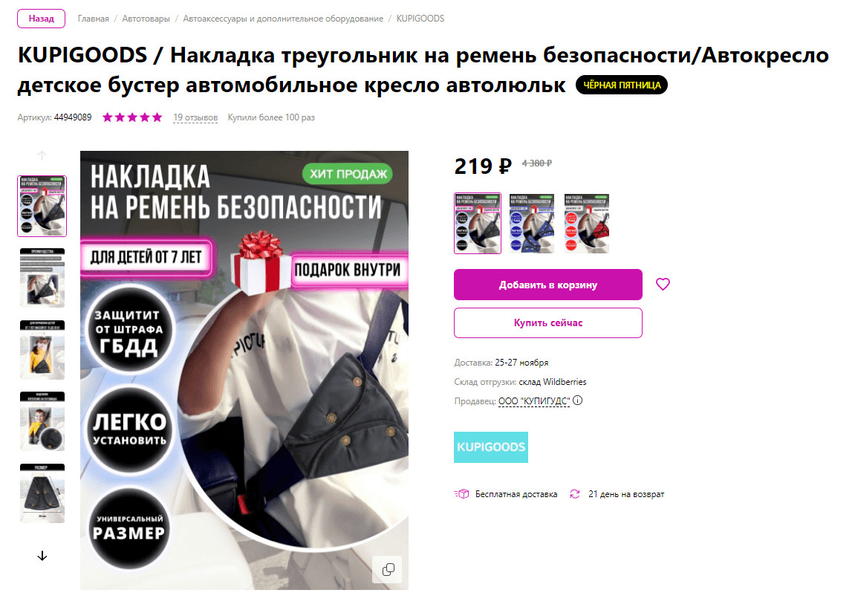Click the seller info circle icon
Image resolution: width=855 pixels, height=616 pixels.
[577, 401]
